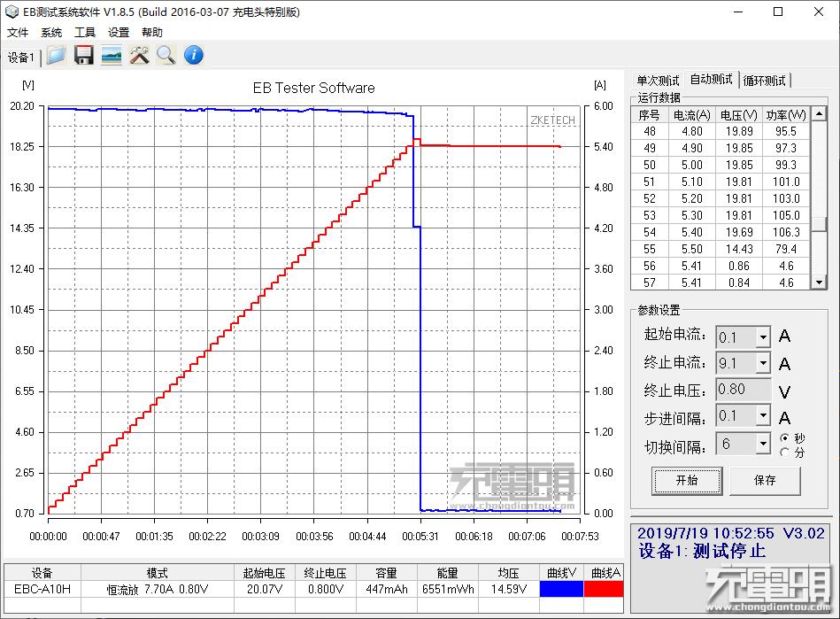
Task: Open a file using the folder icon
Action: coord(56,56)
